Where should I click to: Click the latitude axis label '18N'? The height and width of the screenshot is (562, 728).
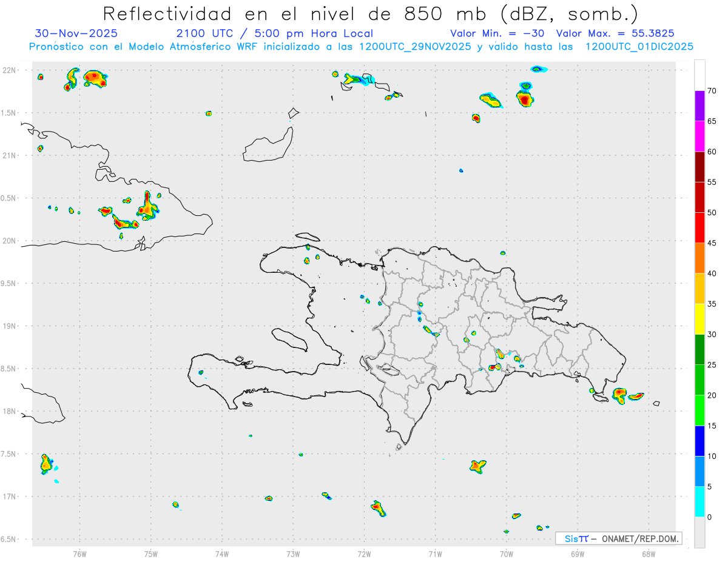click(10, 411)
